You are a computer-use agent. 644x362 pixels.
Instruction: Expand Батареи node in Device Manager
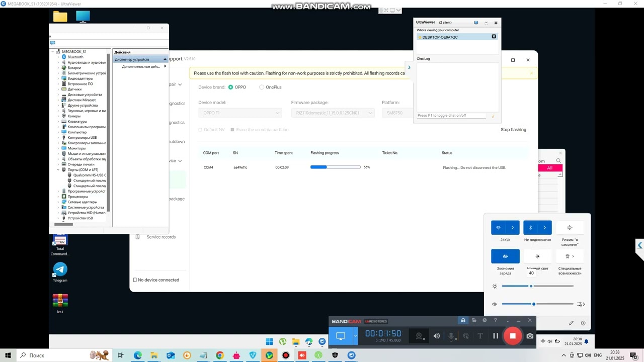click(x=58, y=67)
